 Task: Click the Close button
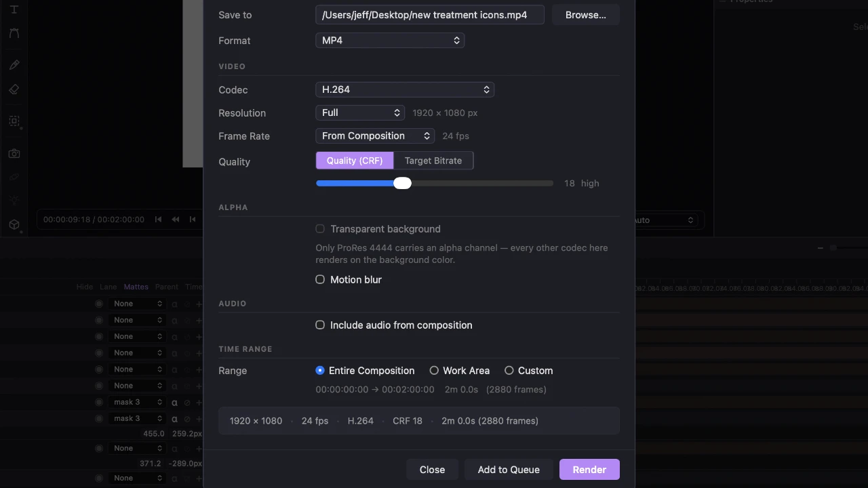(x=433, y=470)
